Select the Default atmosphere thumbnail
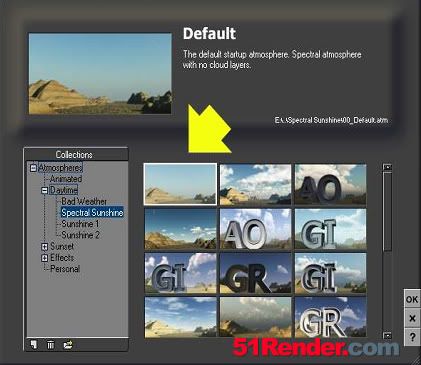The image size is (421, 365). coord(180,184)
